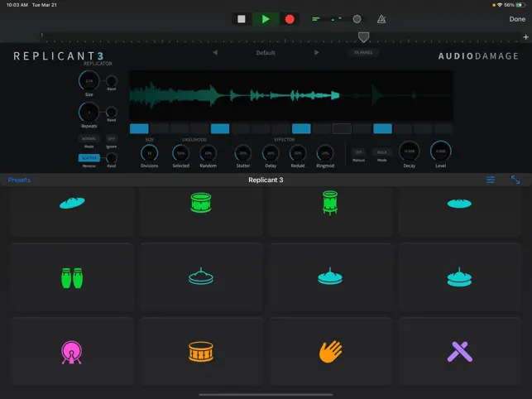Click the Repeats knob
Viewport: 532px width, 399px height.
pyautogui.click(x=89, y=112)
